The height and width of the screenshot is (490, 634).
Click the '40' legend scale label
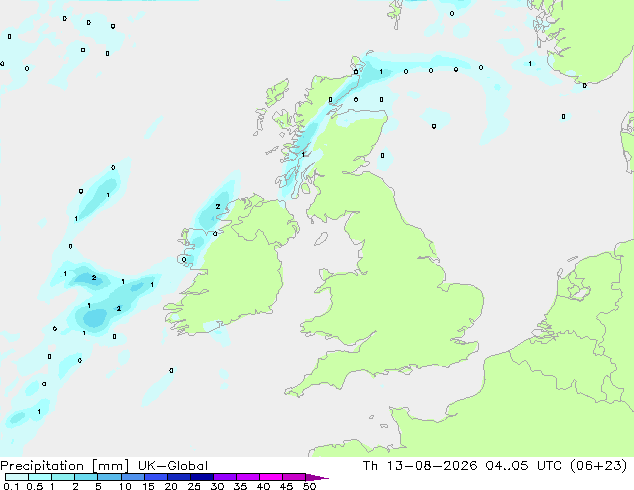coord(263,486)
